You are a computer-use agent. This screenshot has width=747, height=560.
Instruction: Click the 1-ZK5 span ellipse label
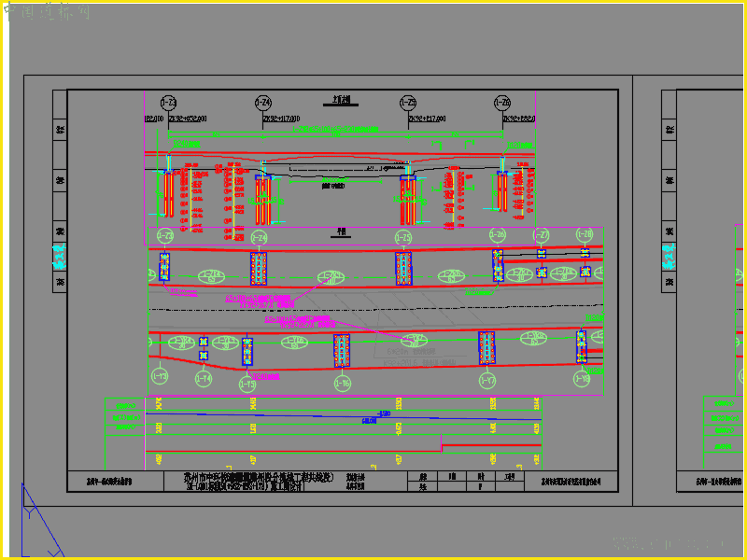pos(331,277)
